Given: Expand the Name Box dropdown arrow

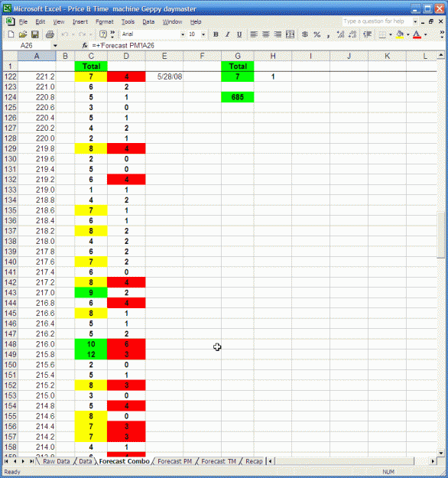Looking at the screenshot, I should tap(55, 46).
